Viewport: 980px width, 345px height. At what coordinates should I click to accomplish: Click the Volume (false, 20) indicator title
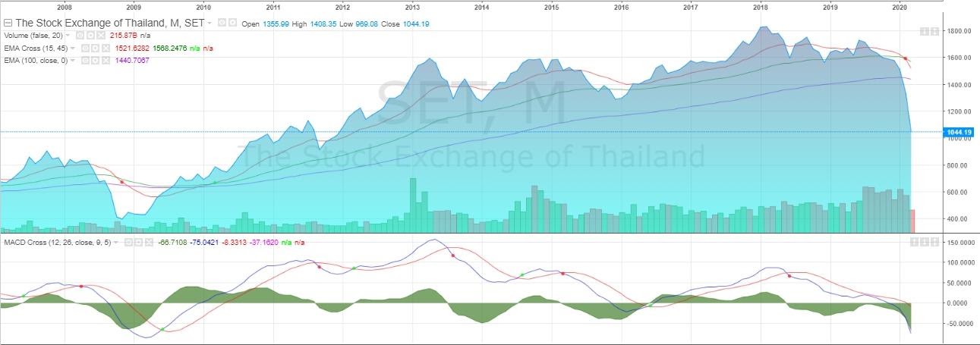click(33, 36)
